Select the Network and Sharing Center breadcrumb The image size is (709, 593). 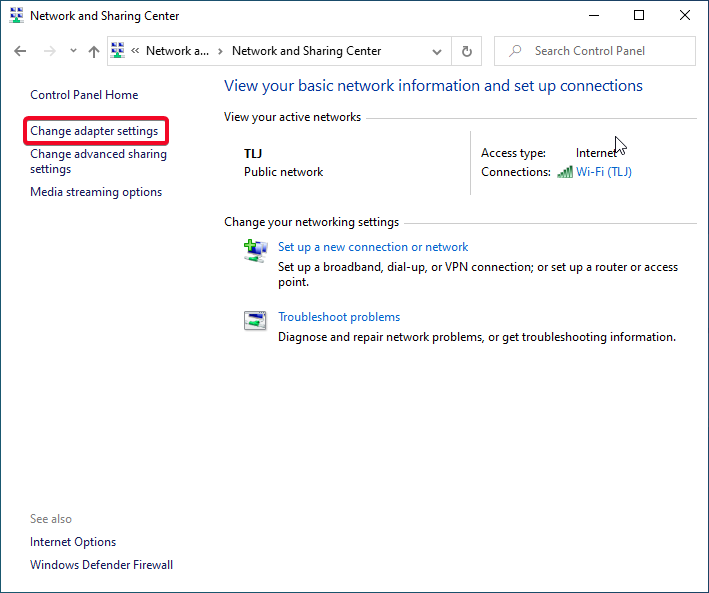[306, 51]
